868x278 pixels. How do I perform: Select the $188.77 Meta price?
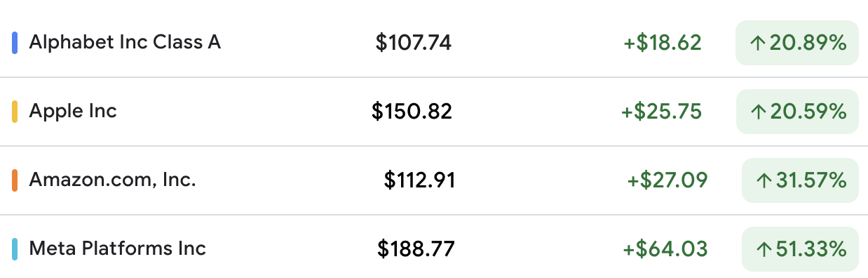pyautogui.click(x=416, y=249)
